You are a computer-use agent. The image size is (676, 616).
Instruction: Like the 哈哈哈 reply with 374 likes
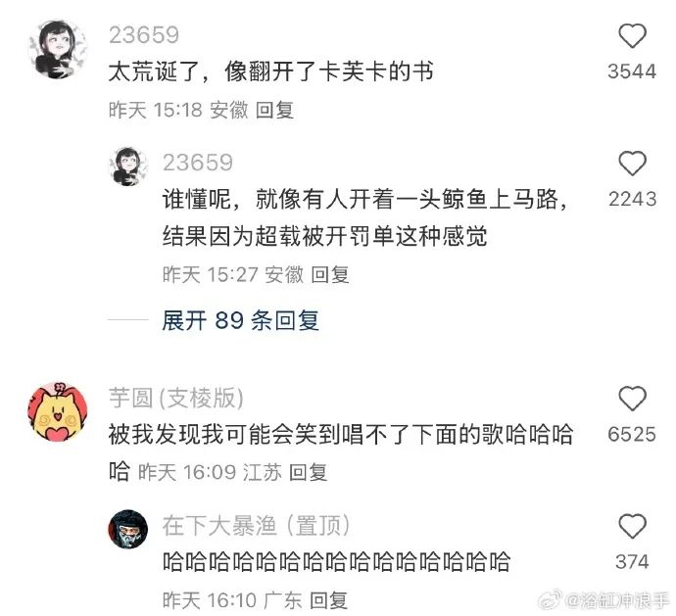click(632, 526)
